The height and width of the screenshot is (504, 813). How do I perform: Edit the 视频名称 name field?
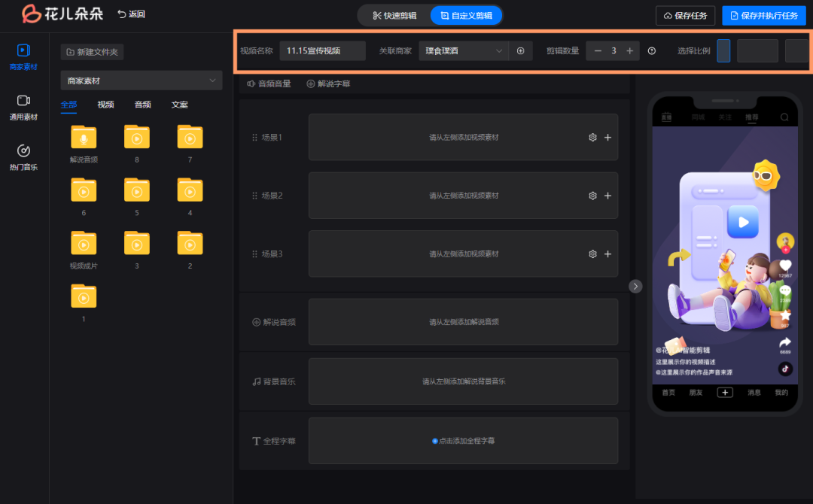[x=321, y=50]
